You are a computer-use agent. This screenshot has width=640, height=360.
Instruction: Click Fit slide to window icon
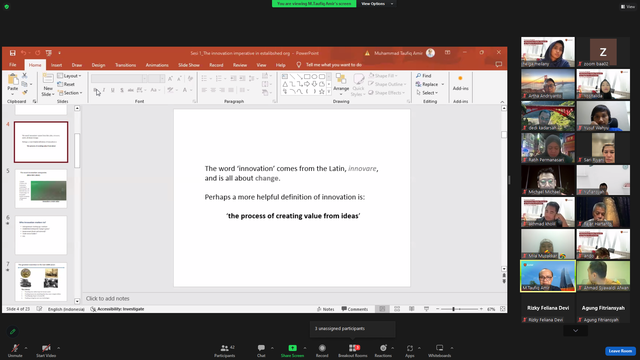[x=502, y=309]
